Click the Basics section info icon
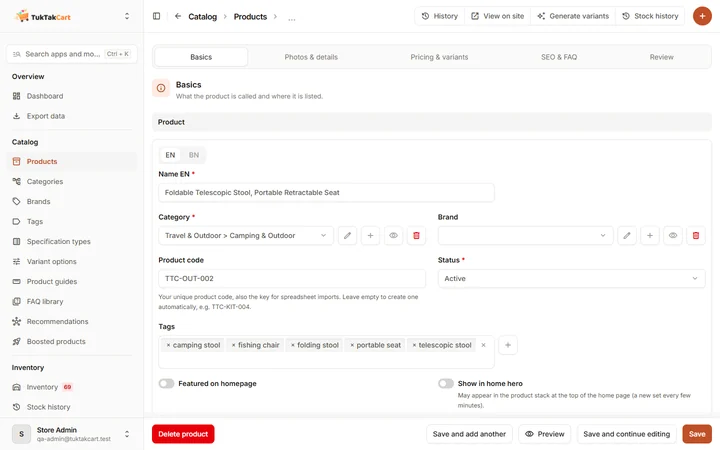The height and width of the screenshot is (450, 720). [161, 88]
